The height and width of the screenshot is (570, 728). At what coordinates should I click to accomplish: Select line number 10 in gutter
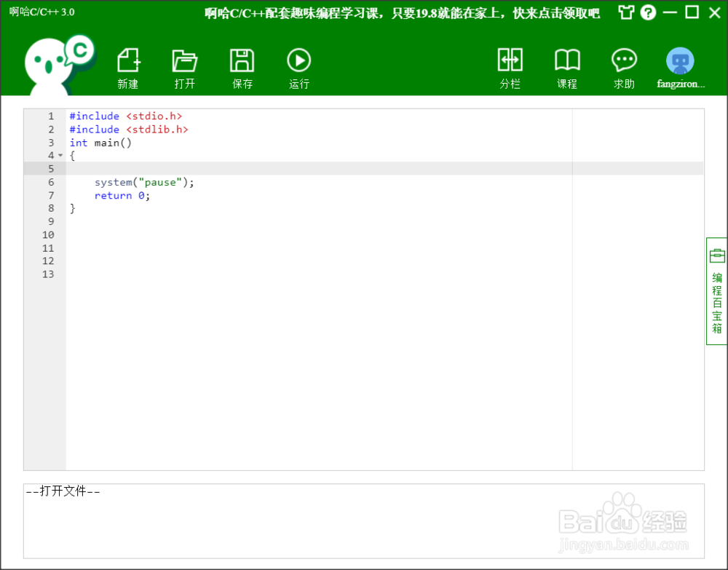pos(48,235)
